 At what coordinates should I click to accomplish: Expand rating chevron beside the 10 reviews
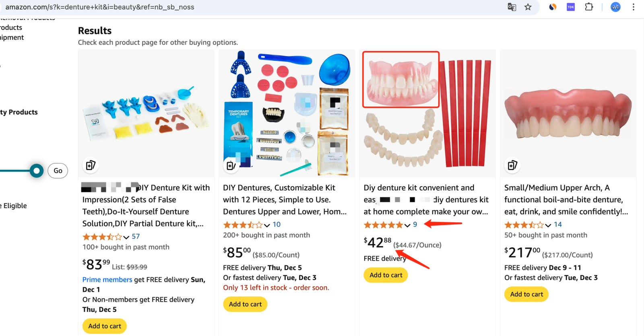coord(267,225)
